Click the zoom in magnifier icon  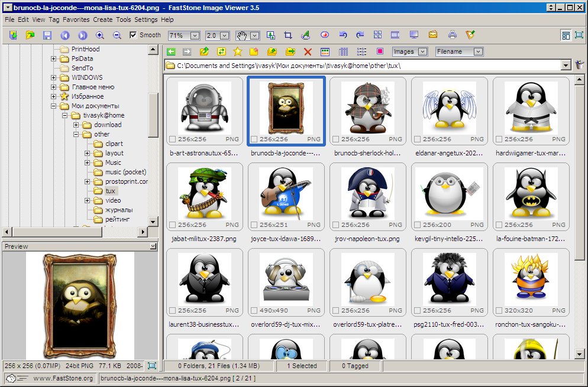[100, 35]
